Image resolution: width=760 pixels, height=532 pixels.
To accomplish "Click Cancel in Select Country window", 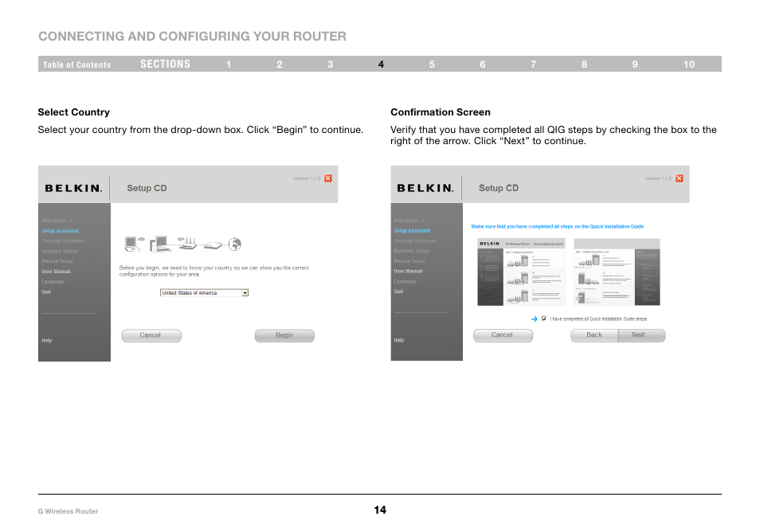I will click(151, 335).
